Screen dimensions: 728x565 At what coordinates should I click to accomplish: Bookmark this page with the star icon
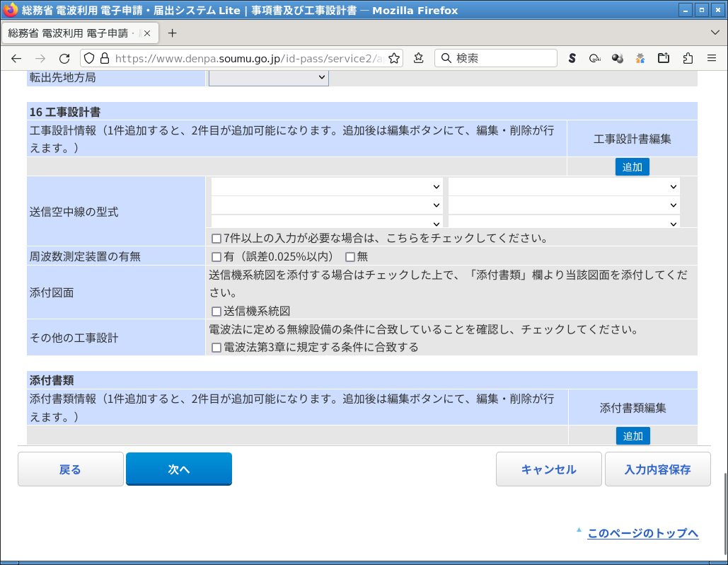point(394,58)
